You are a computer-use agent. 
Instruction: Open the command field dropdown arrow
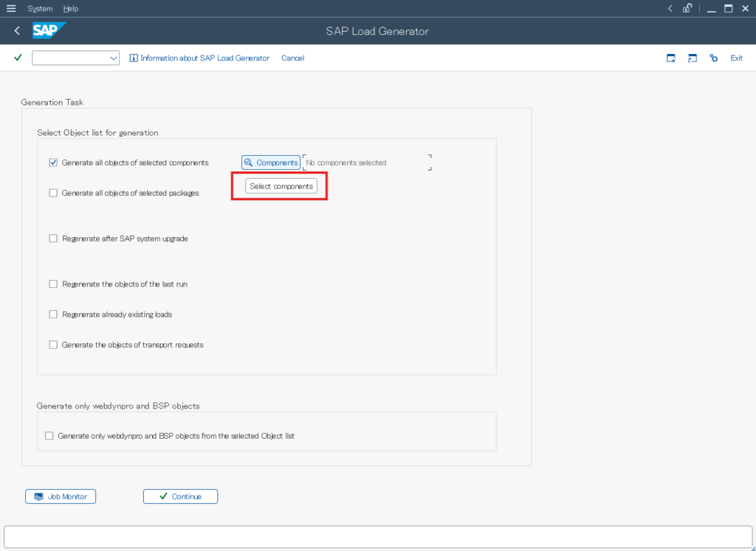(x=113, y=58)
